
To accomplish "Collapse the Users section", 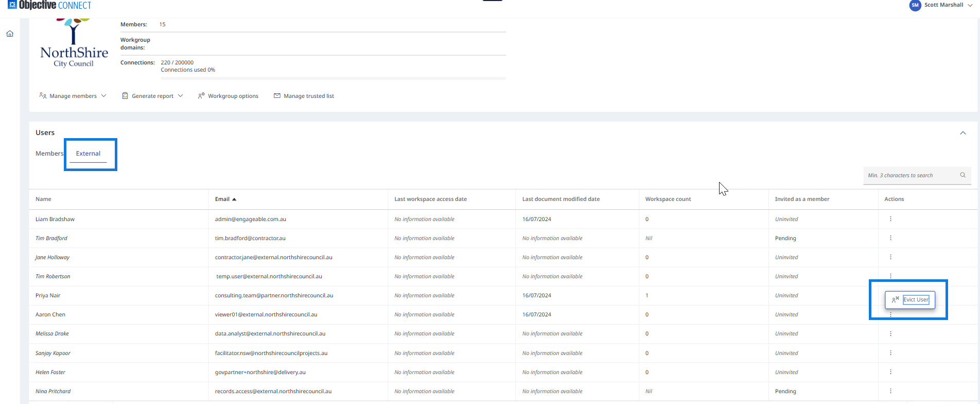I will pos(962,133).
